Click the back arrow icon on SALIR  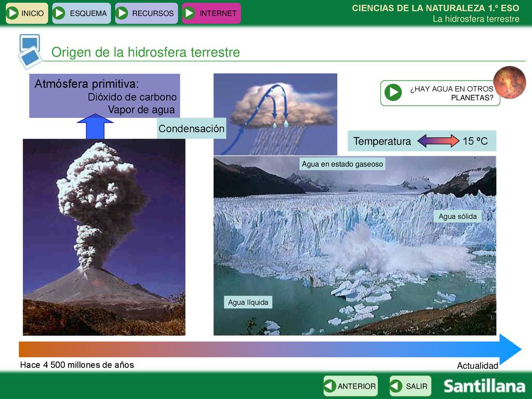coord(396,386)
